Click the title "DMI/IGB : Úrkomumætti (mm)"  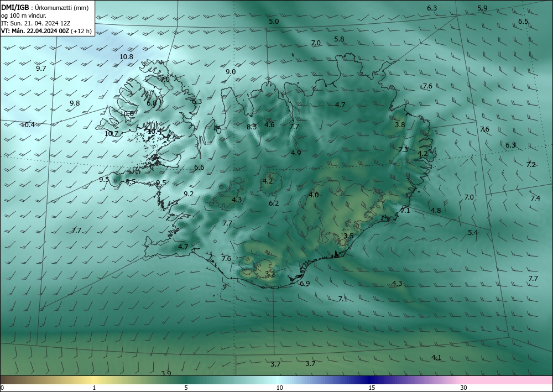click(45, 7)
